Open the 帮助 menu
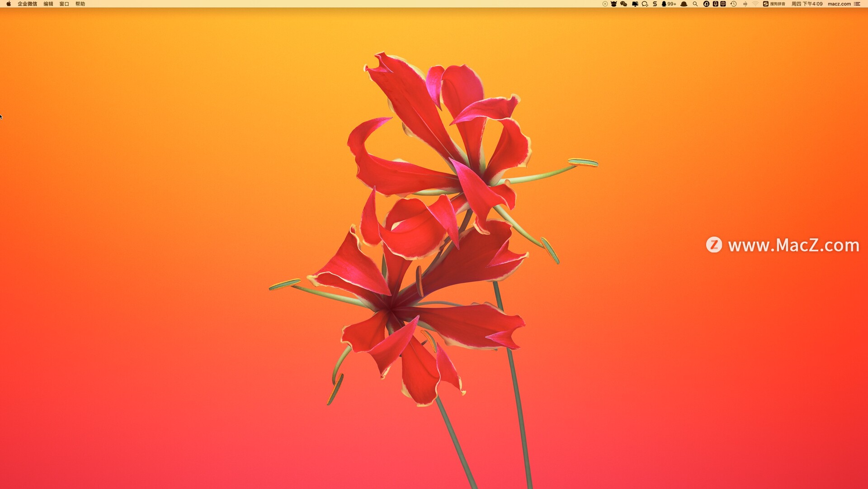 tap(80, 4)
